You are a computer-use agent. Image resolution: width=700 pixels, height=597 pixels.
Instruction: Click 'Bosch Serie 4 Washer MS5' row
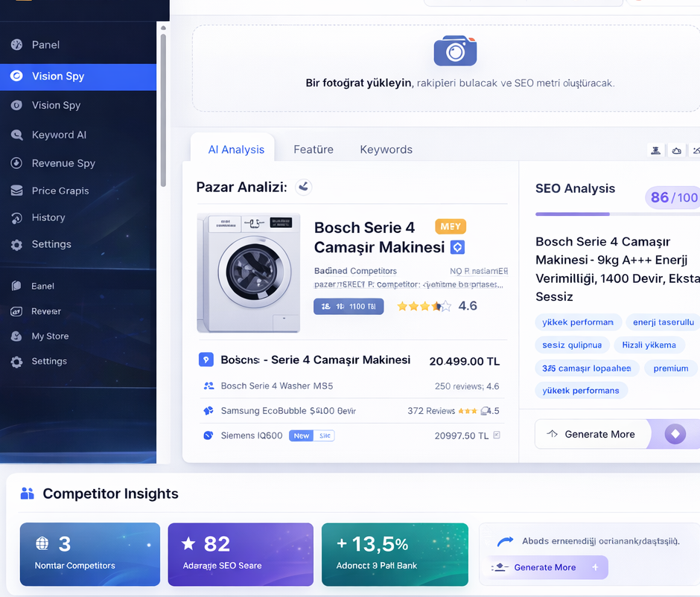(x=352, y=386)
